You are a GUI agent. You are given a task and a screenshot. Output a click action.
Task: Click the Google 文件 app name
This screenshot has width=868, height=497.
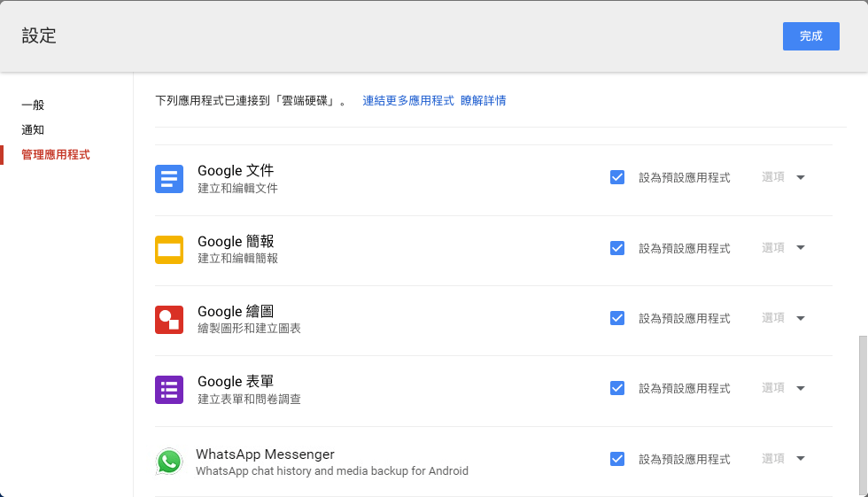click(x=236, y=170)
